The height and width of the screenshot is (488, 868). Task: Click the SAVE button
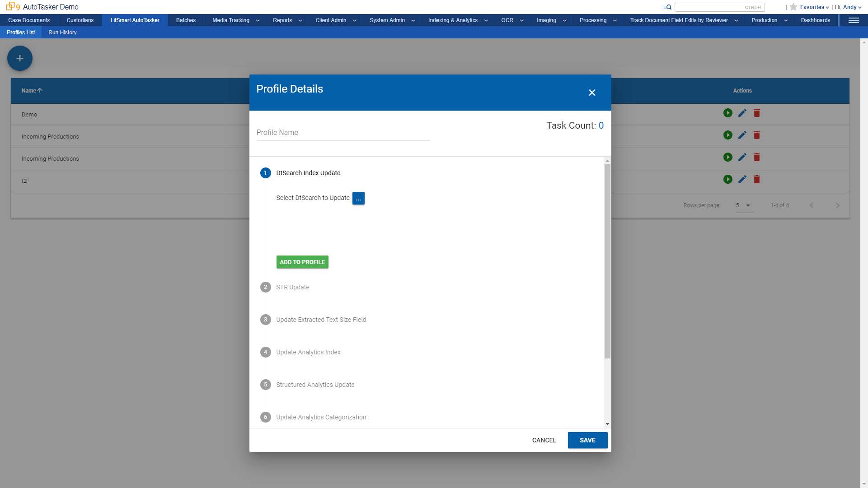pyautogui.click(x=587, y=440)
